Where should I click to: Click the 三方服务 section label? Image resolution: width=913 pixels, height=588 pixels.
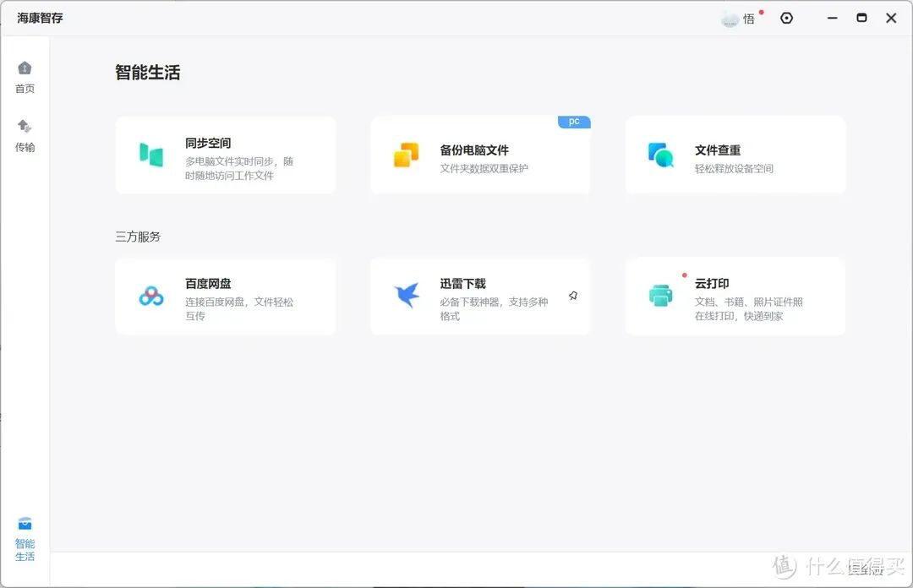(138, 237)
